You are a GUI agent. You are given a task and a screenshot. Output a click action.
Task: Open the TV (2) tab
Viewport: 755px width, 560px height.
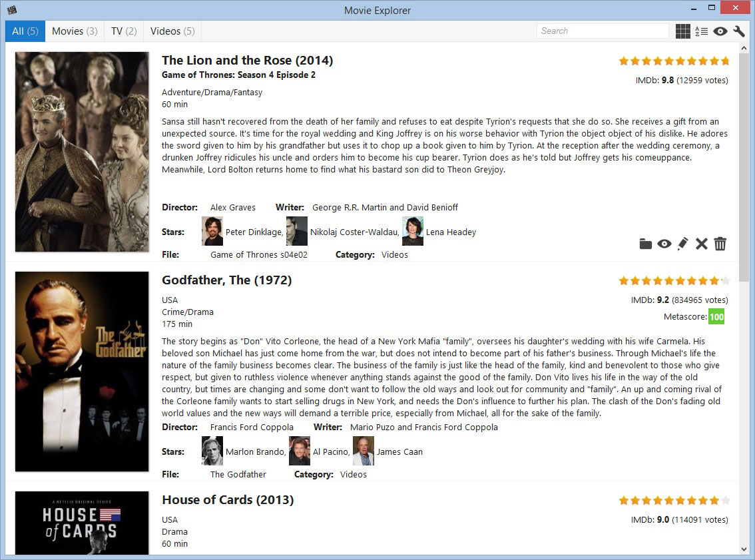124,31
